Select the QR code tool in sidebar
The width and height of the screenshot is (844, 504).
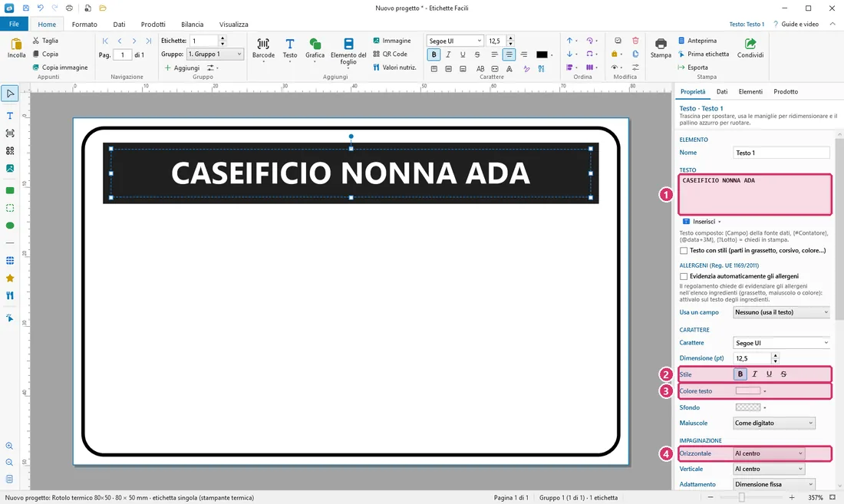click(x=10, y=151)
